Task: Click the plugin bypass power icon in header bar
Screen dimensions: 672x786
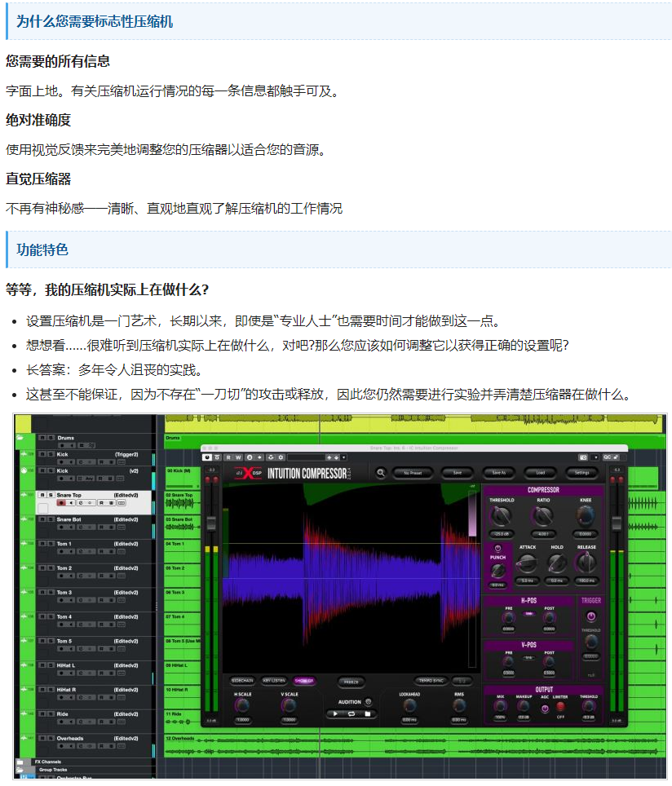Action: click(x=208, y=457)
